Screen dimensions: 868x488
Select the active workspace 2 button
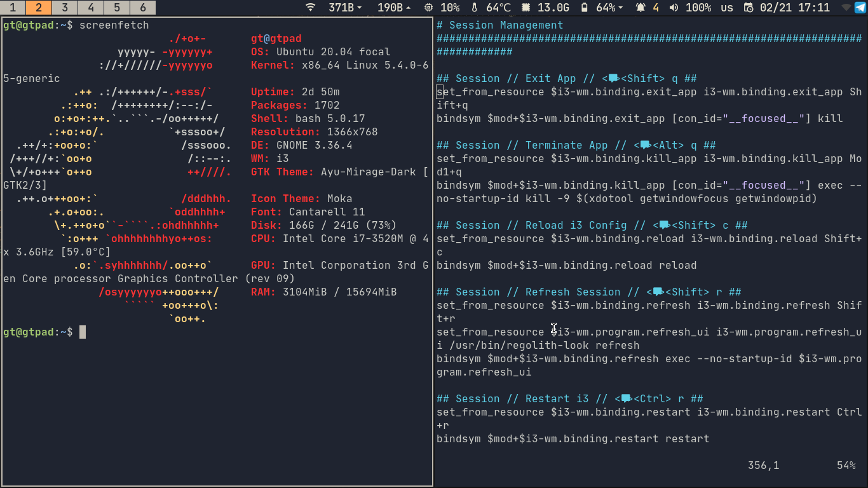pos(39,8)
